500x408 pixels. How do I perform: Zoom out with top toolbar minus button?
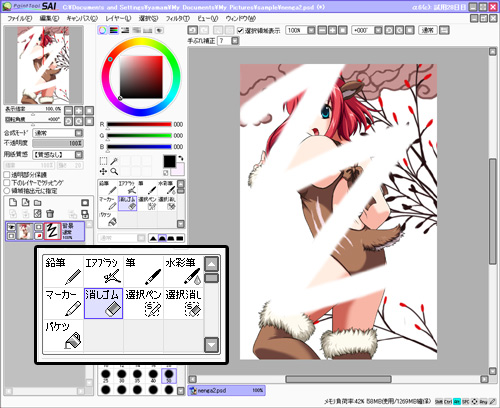click(322, 30)
